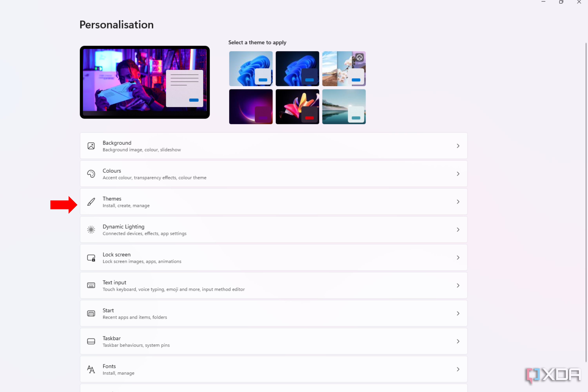Screen dimensions: 588x392
Task: Click the Colours palette icon
Action: (91, 174)
